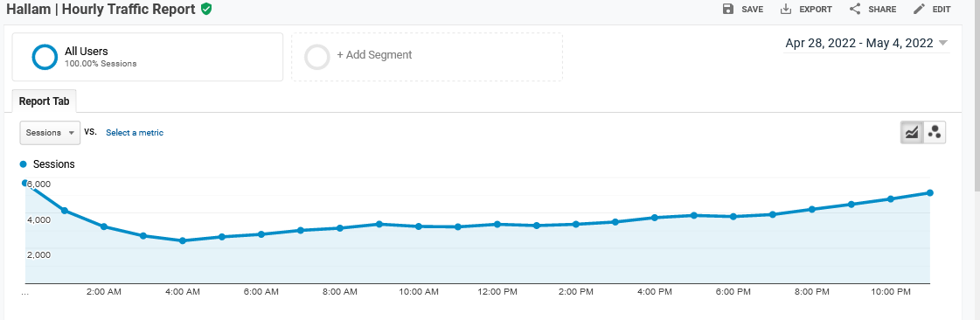Screen dimensions: 980x320
Task: Click the Share icon
Action: pos(855,9)
